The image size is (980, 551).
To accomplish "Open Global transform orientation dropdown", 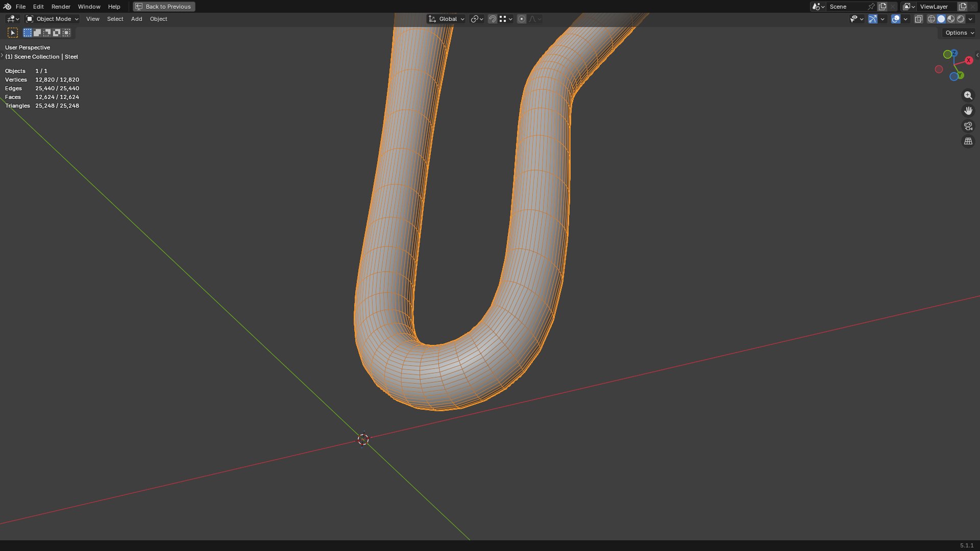I will pos(446,19).
